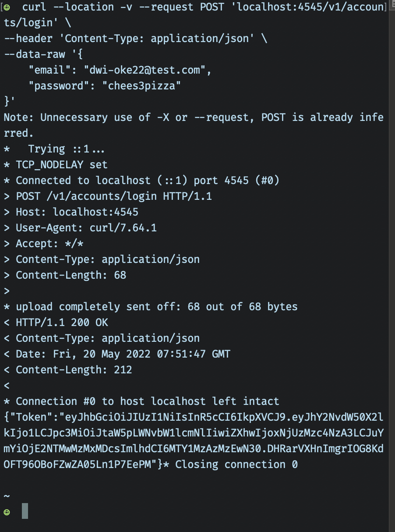Click the Connection #0 left intact message
Screen dimensions: 395x532
[x=147, y=401]
